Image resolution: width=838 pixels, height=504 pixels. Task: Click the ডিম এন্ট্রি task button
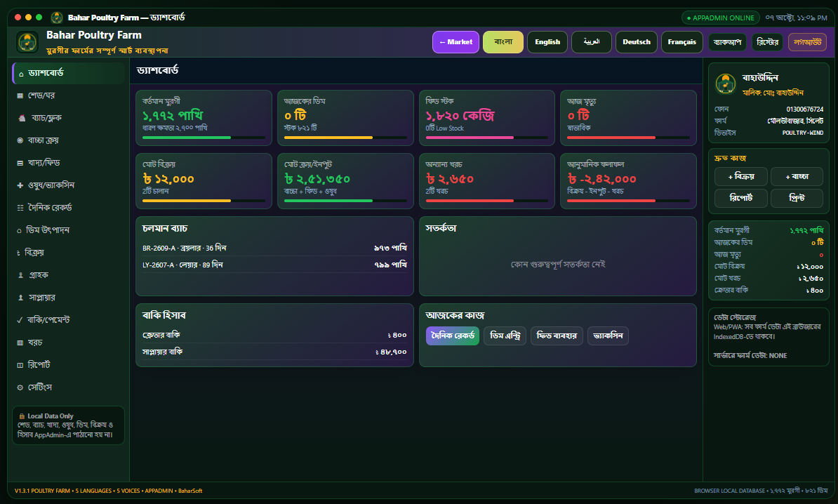(x=505, y=336)
